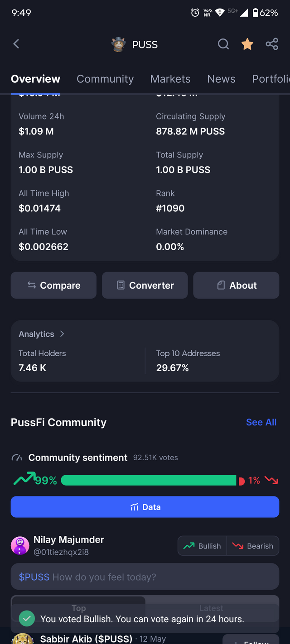290x644 pixels.
Task: Toggle the favorite star icon
Action: click(247, 44)
